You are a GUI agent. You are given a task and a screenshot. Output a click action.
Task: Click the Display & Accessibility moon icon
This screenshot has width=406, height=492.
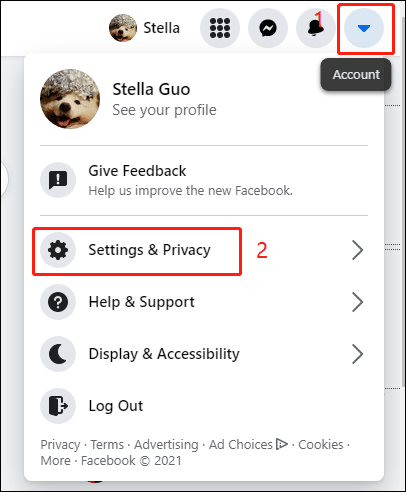(x=58, y=354)
